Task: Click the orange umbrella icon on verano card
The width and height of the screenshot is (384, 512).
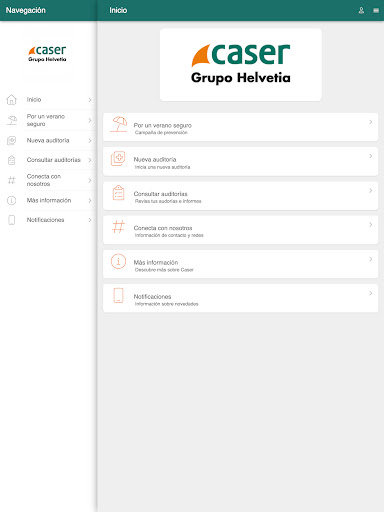Action: coord(119,124)
